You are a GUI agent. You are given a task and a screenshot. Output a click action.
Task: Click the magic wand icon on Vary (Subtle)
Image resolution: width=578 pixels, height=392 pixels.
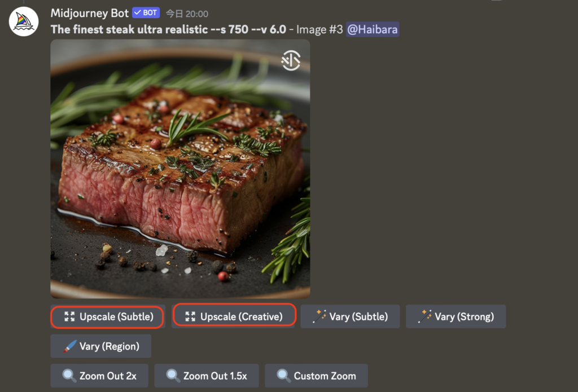point(319,316)
